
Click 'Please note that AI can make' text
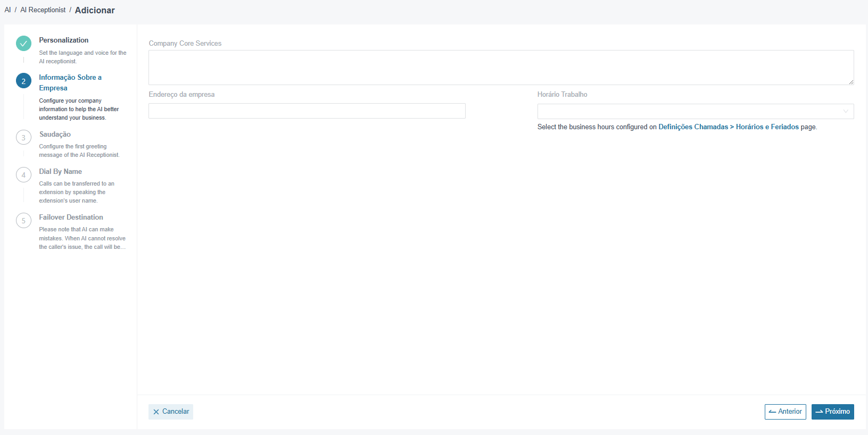click(x=82, y=238)
